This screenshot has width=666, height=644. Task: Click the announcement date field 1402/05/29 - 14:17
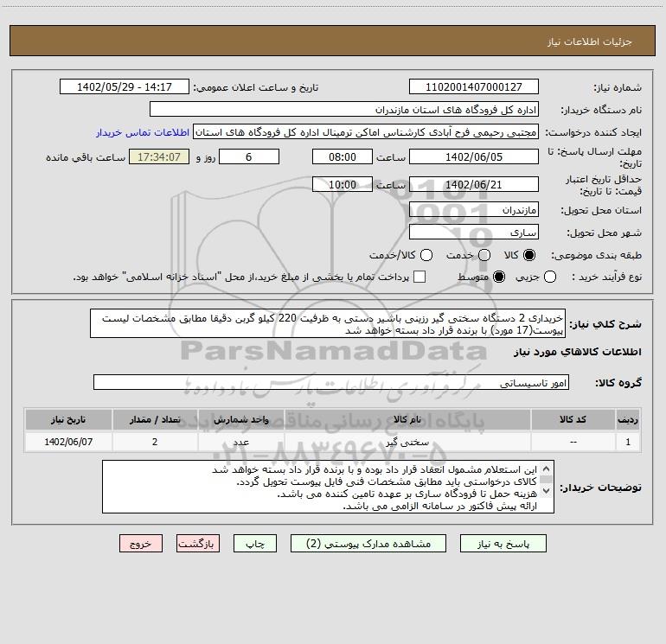click(125, 86)
